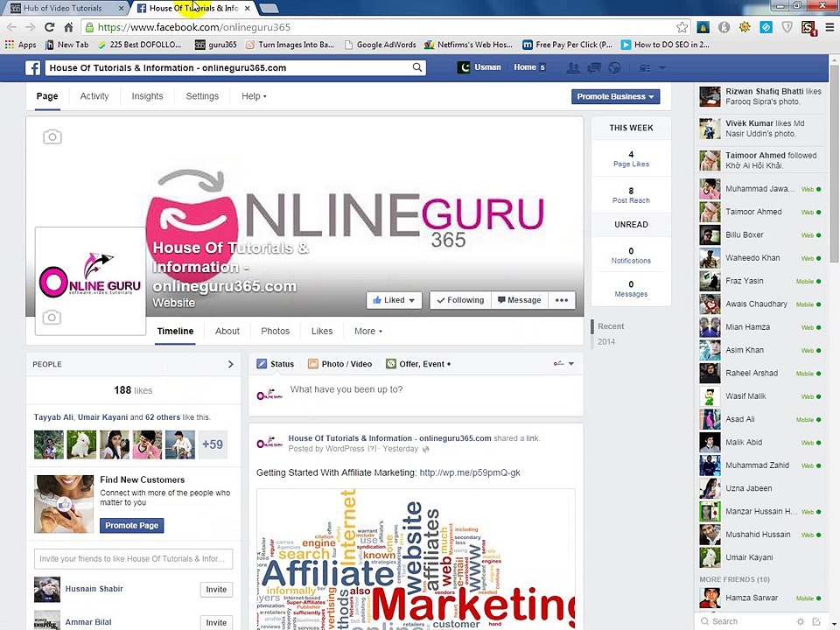Image resolution: width=840 pixels, height=630 pixels.
Task: Open the Chrome menu hamburger icon
Action: [x=829, y=27]
